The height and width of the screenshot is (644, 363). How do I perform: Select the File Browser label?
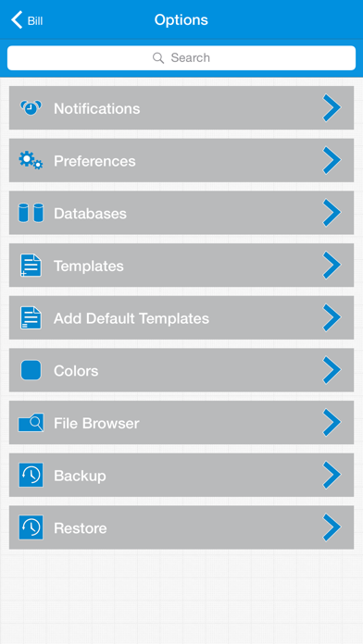click(x=96, y=424)
